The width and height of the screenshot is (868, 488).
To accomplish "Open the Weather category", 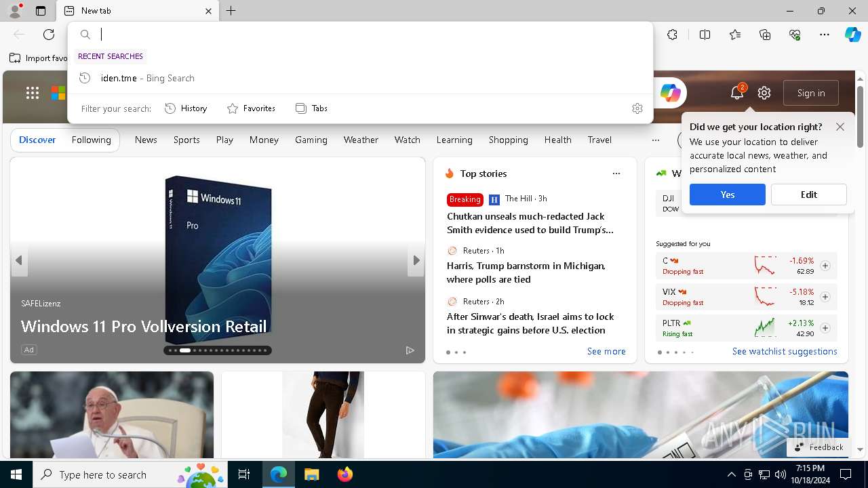I will (361, 140).
